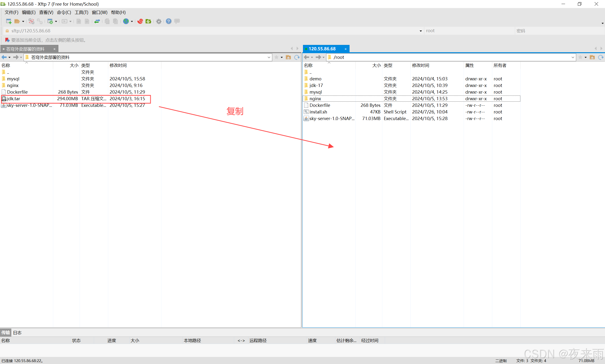
Task: Open the 文件(F) menu
Action: tap(11, 12)
